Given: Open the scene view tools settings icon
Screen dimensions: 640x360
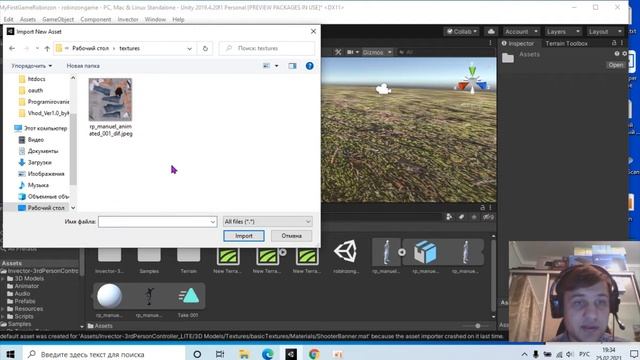Looking at the screenshot, I should 338,52.
